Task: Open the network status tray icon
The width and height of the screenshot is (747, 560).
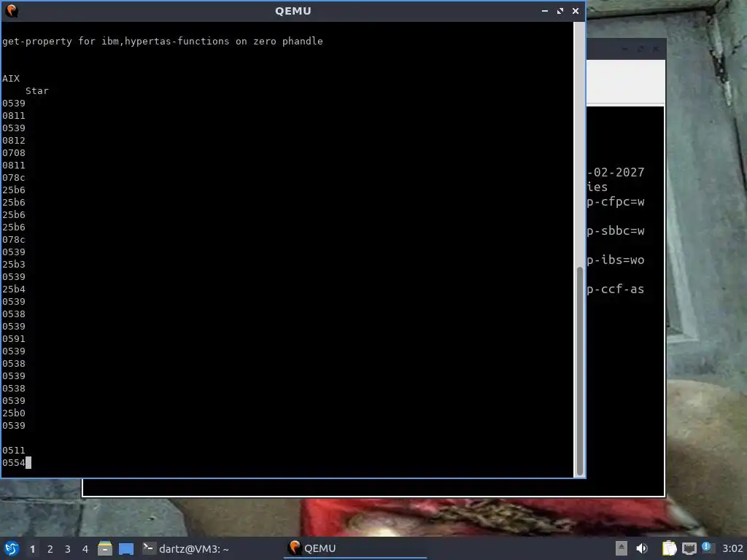Action: tap(689, 549)
